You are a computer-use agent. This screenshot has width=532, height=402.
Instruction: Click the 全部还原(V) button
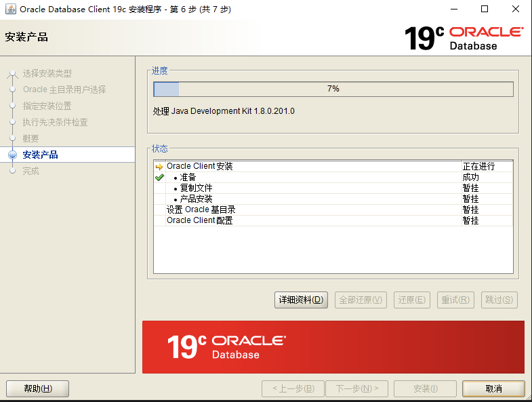(x=361, y=300)
